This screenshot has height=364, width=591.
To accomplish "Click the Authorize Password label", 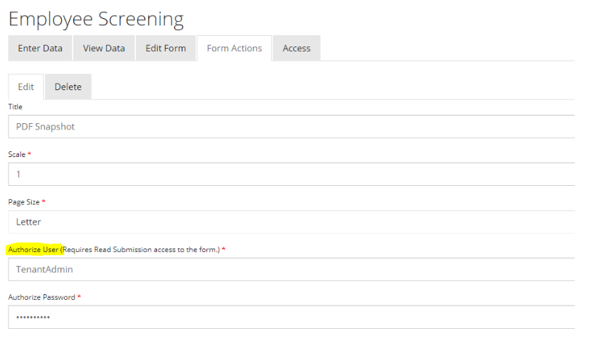I will [42, 297].
